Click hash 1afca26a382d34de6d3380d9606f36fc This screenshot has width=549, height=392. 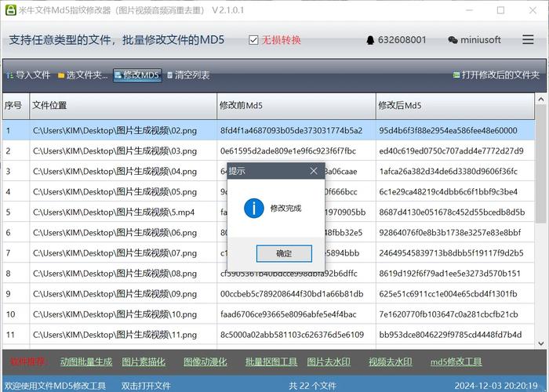448,171
